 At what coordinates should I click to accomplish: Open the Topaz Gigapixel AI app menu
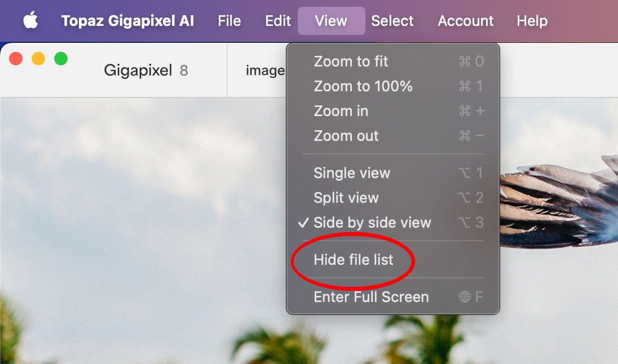point(127,21)
